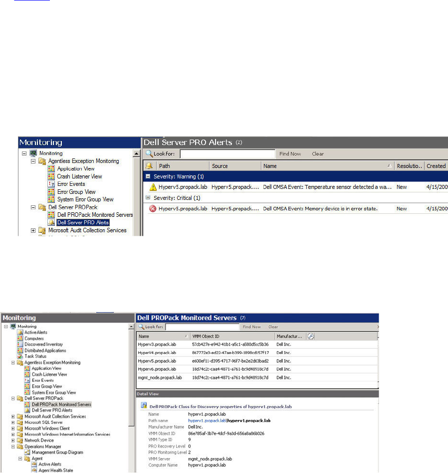This screenshot has width=448, height=476.
Task: Click the Look for field in the Monitored Servers window
Action: (203, 326)
